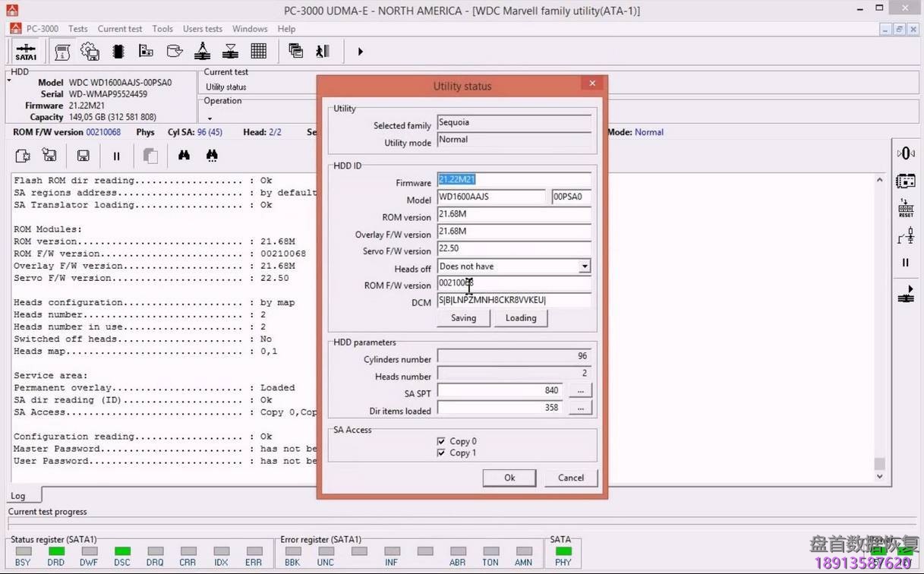Switch to the Log tab
Viewport: 924px width, 574px height.
[x=19, y=495]
